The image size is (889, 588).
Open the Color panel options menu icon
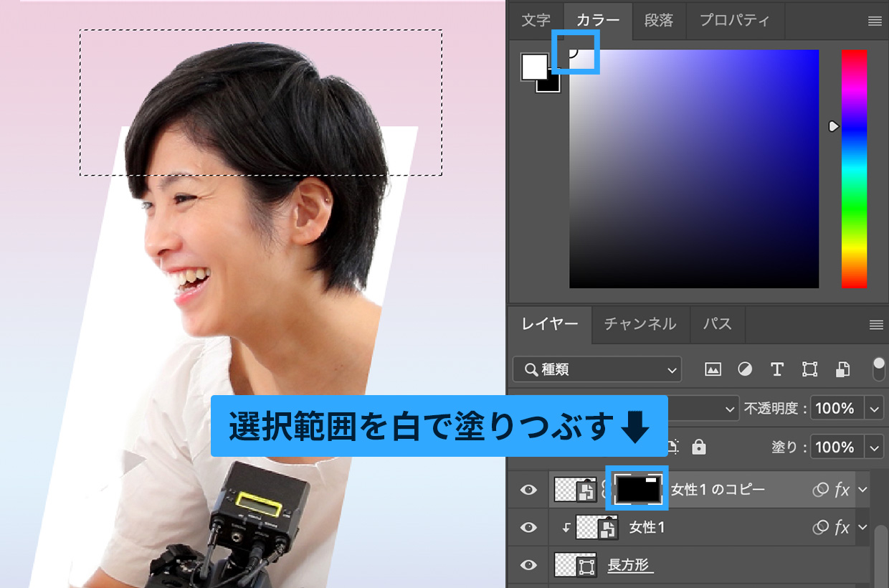[875, 22]
